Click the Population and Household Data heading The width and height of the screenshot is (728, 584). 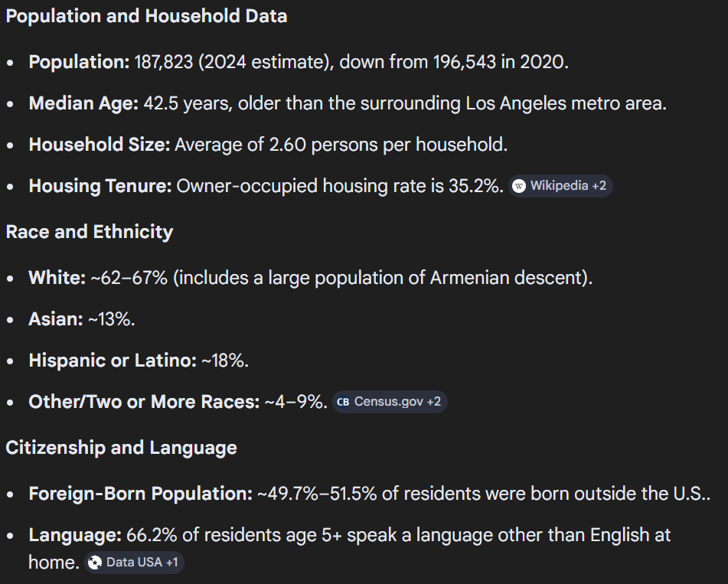click(146, 16)
